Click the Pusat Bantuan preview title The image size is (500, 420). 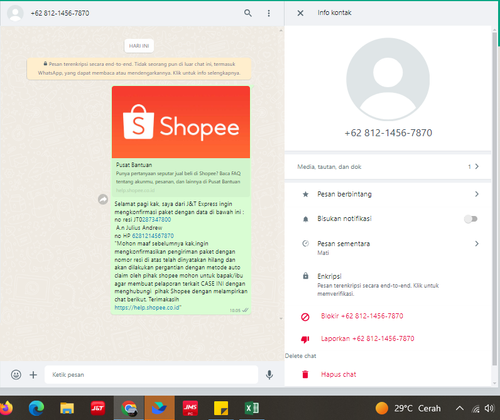pos(134,165)
